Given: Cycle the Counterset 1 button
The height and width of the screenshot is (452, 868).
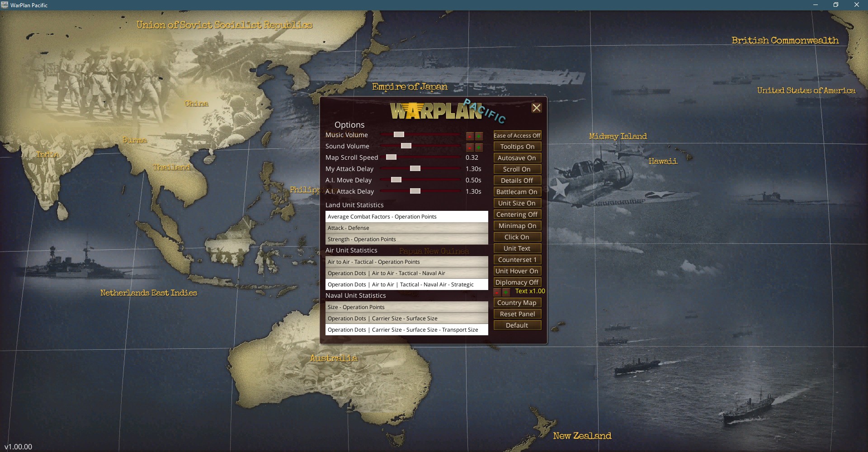Looking at the screenshot, I should coord(517,260).
